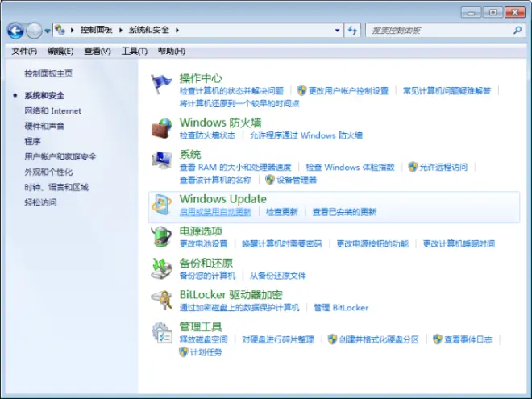Viewport: 532px width, 399px height.
Task: Click the control panel icon in address bar
Action: pos(60,30)
